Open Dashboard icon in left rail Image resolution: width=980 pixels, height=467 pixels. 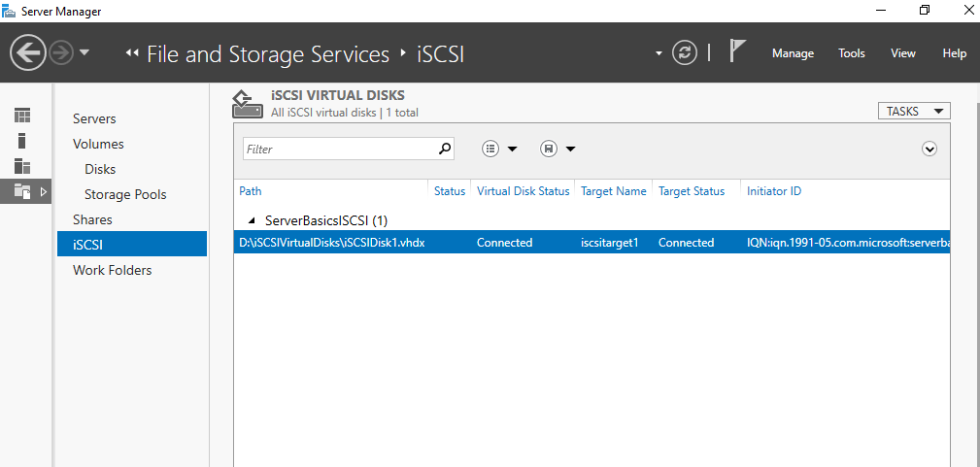pyautogui.click(x=22, y=116)
